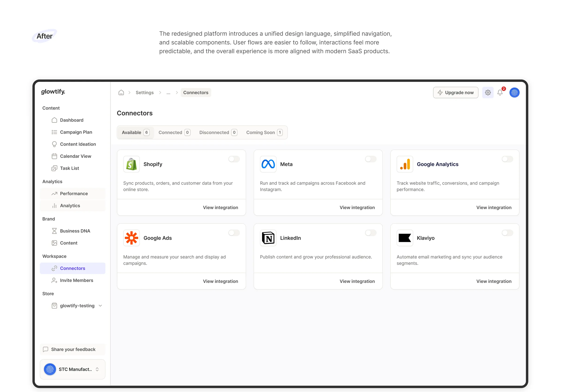
Task: Click Share your feedback
Action: point(72,349)
